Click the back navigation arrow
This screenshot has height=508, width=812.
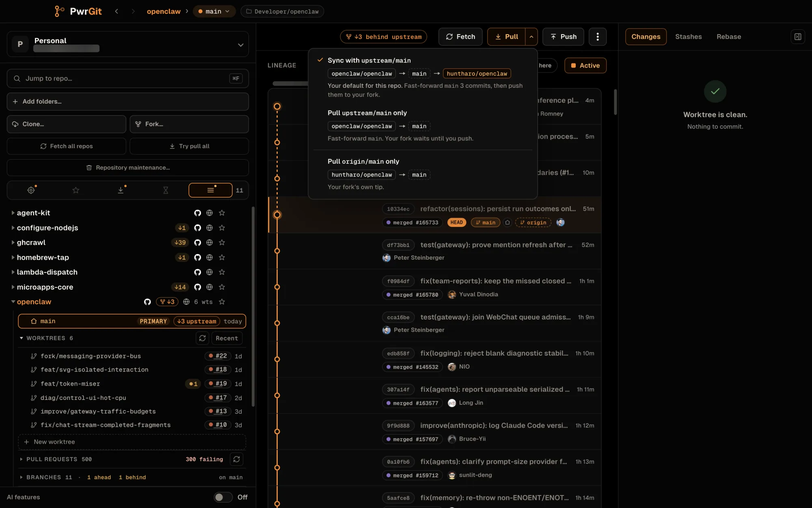coord(117,11)
